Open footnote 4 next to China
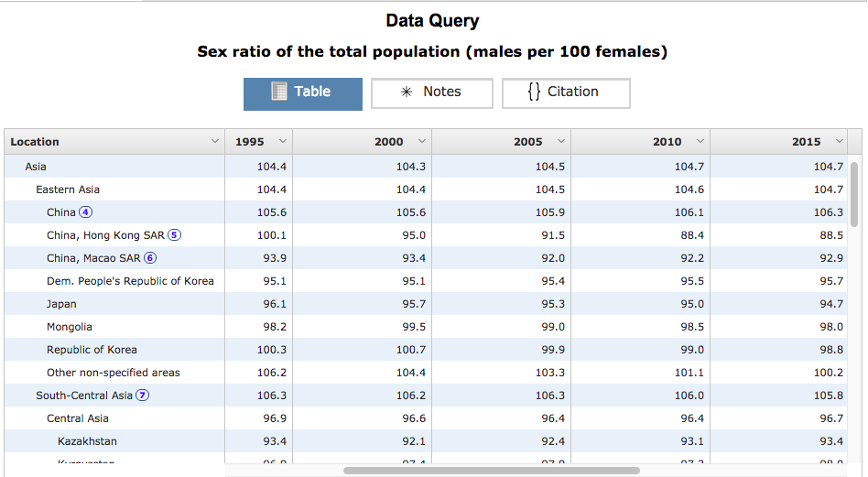The width and height of the screenshot is (868, 477). point(86,212)
